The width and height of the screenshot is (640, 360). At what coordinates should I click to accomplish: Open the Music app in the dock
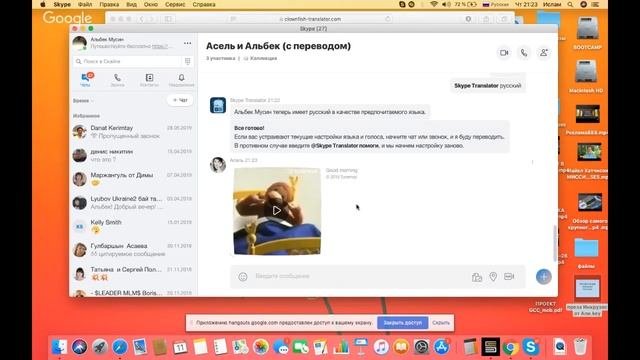(381, 347)
